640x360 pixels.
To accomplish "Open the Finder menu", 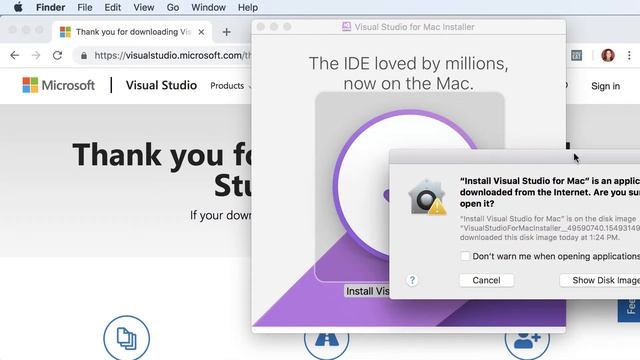I will tap(50, 7).
